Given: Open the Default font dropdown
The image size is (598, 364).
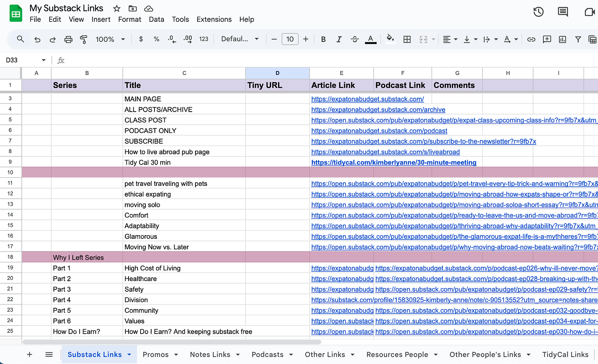Looking at the screenshot, I should tap(240, 39).
